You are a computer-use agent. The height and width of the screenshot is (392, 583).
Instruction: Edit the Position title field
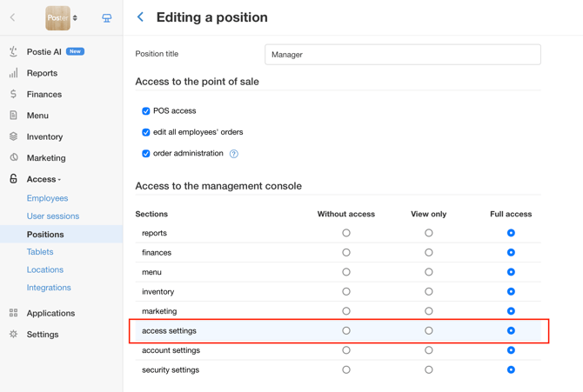[x=403, y=54]
